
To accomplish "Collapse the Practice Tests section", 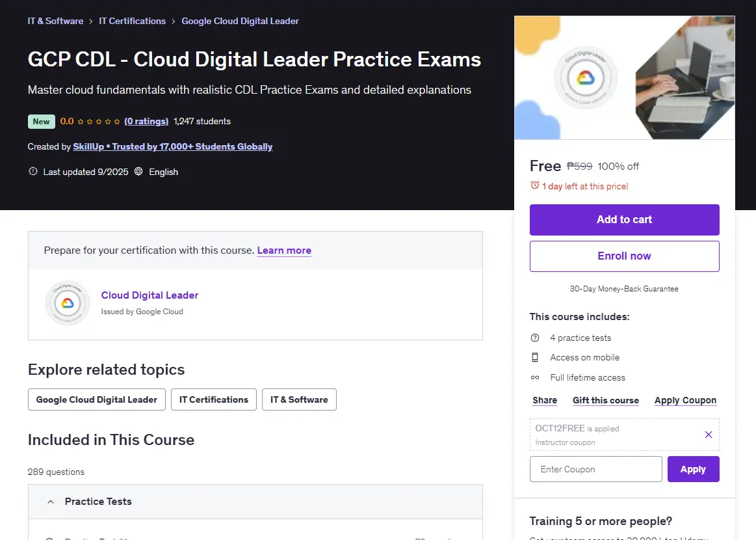I will click(x=51, y=502).
